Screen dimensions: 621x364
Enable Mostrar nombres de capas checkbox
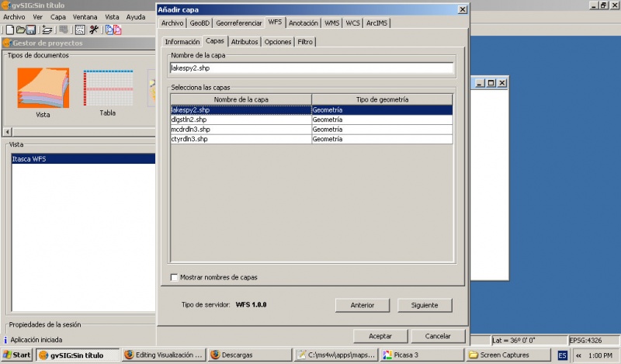174,277
